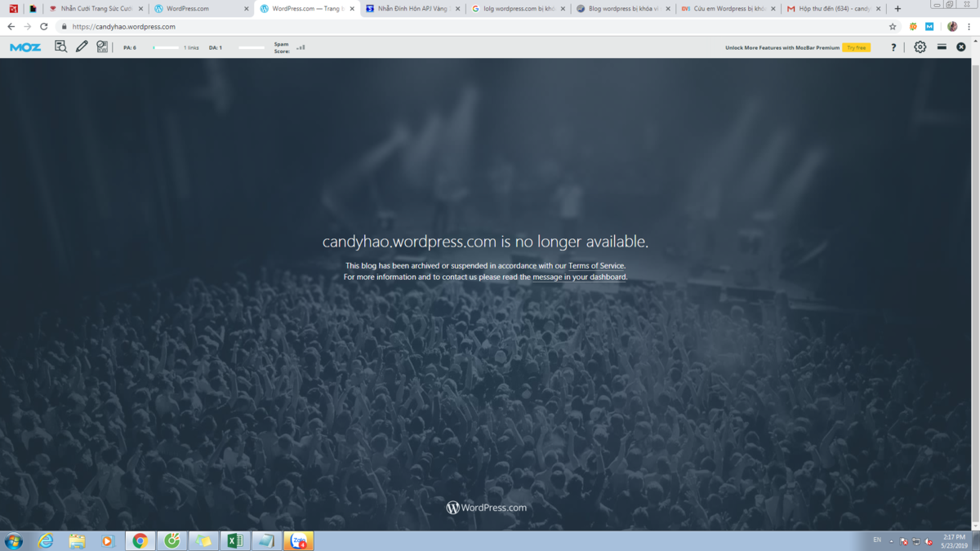Switch to Nhẫn Đính Hôn APJ Vàng tab
This screenshot has height=551, width=980.
point(412,9)
